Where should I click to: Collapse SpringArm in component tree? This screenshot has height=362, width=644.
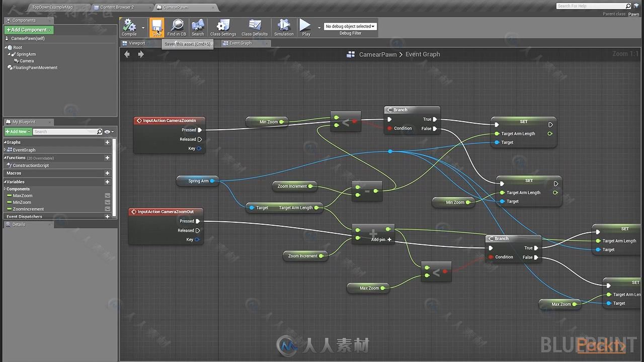pyautogui.click(x=10, y=54)
